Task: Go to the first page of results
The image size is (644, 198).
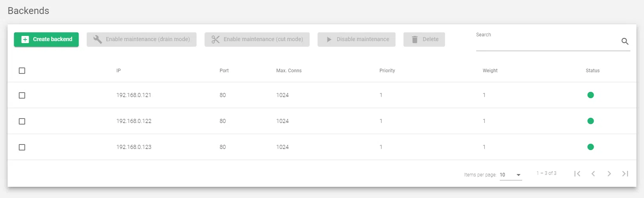Action: pyautogui.click(x=577, y=174)
